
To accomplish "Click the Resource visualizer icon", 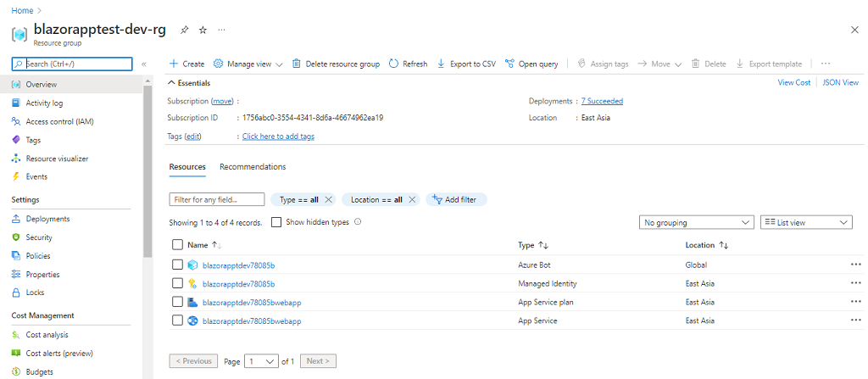I will [x=16, y=159].
